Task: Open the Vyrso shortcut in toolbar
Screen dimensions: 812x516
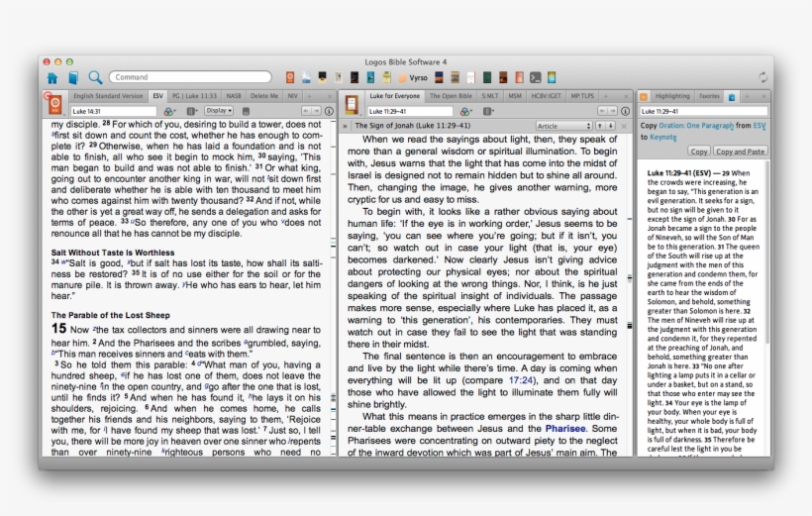Action: [413, 77]
